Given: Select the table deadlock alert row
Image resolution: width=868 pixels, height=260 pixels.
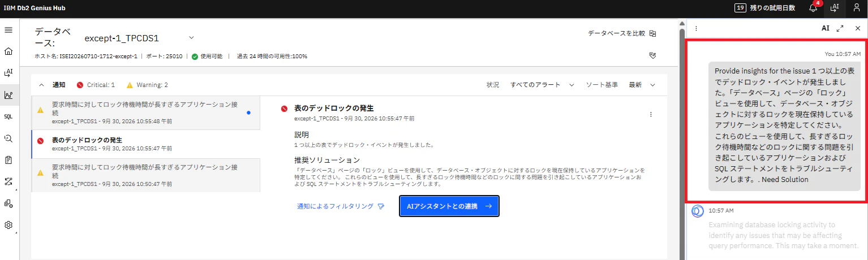Looking at the screenshot, I should click(145, 144).
